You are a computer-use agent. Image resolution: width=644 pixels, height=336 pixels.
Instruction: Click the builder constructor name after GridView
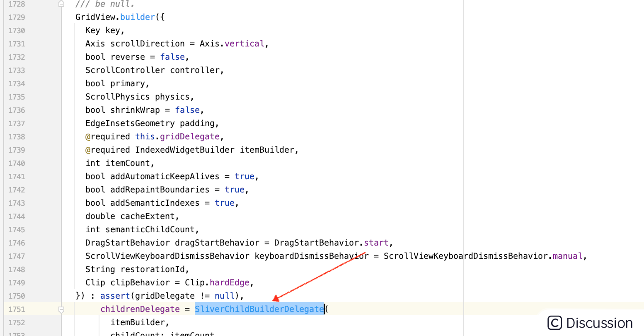(x=138, y=17)
